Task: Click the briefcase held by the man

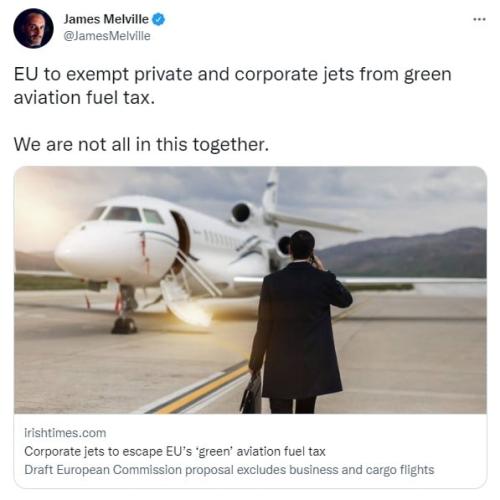Action: 251,394
